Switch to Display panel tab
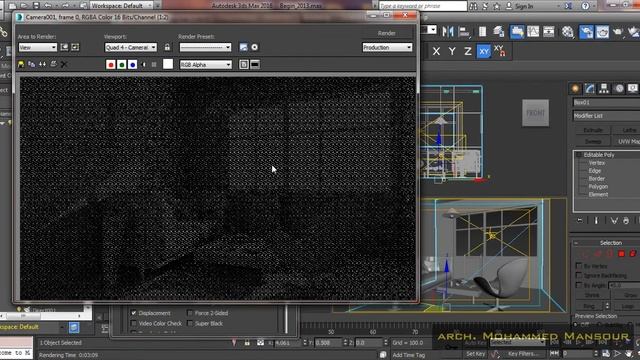The image size is (640, 360). click(x=633, y=88)
